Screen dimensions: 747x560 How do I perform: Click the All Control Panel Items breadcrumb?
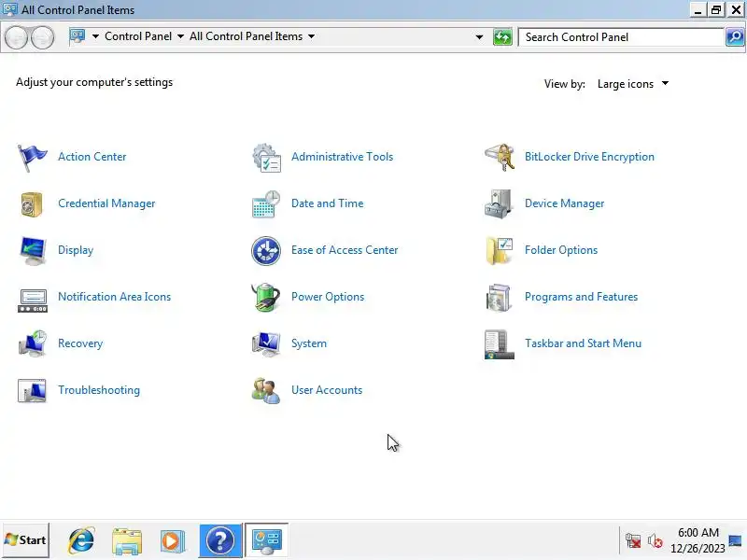246,36
